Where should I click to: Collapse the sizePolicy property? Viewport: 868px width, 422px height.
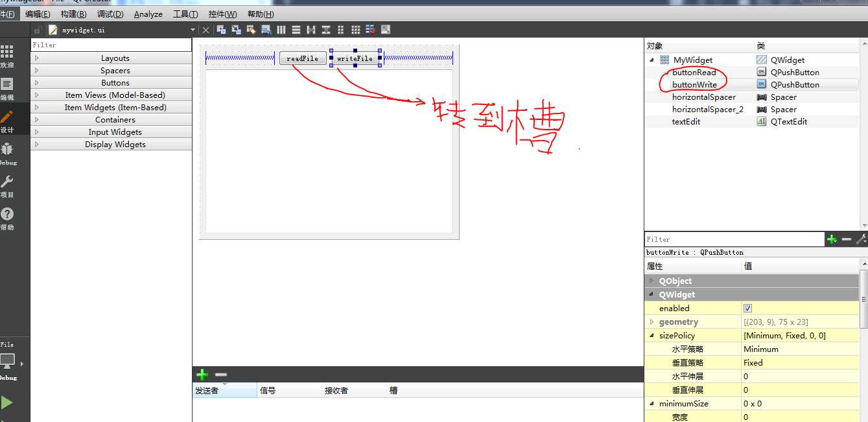pyautogui.click(x=651, y=335)
